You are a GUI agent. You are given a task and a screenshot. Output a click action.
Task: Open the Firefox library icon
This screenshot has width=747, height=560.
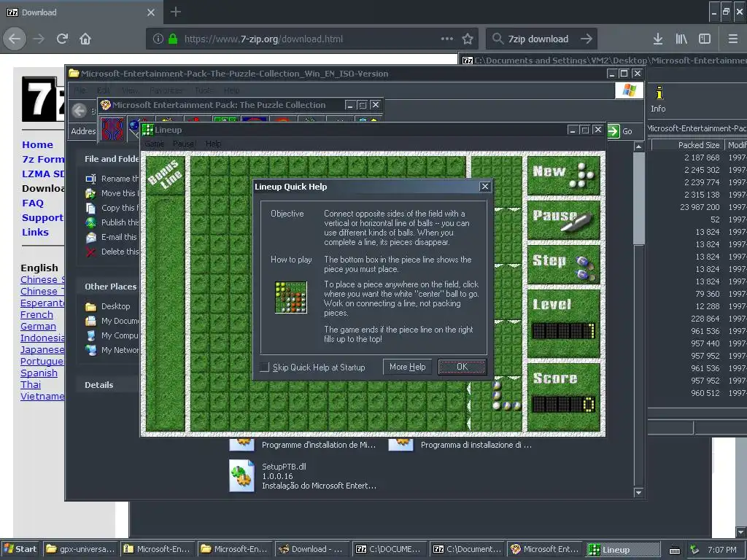point(681,39)
